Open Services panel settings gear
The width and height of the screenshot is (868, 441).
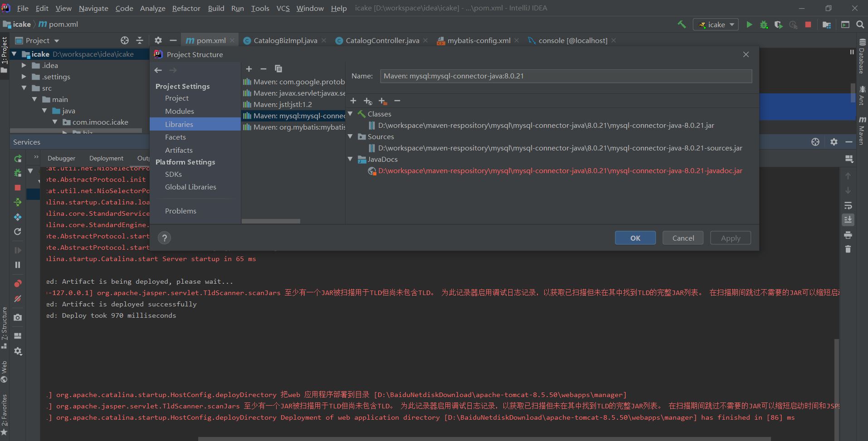coord(834,142)
